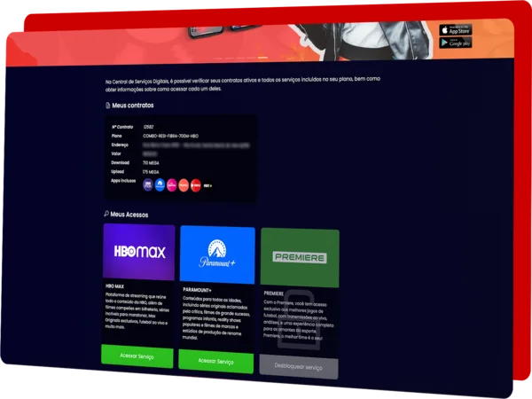The image size is (532, 399).
Task: Click the key icon beside Meus Acessos
Action: click(x=106, y=214)
